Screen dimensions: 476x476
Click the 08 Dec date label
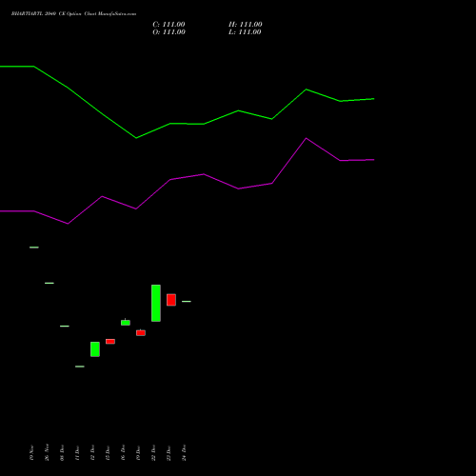tap(62, 452)
